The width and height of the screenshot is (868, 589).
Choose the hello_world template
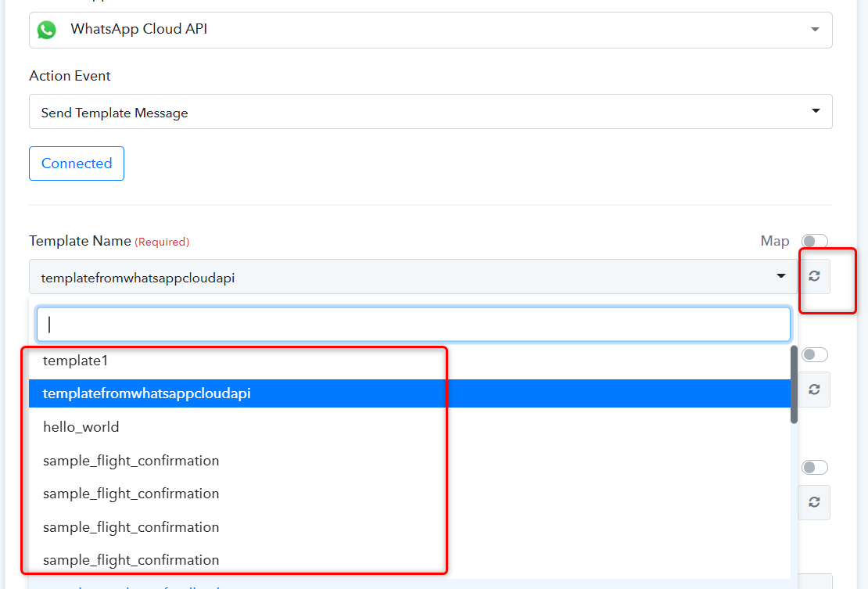pyautogui.click(x=410, y=427)
